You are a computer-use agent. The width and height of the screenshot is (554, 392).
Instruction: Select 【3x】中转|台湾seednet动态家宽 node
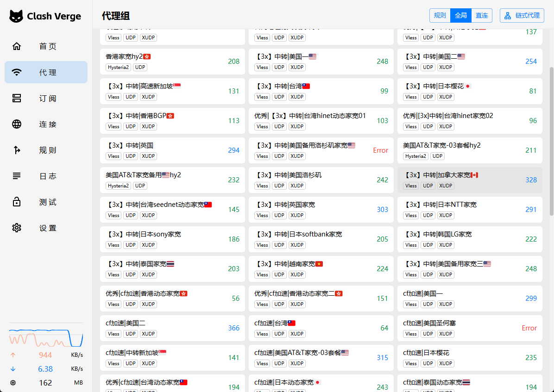pos(172,210)
